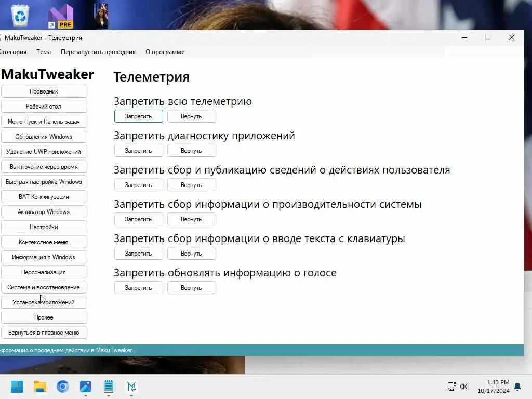Select Обновления Windows in the sidebar
Viewport: 532px width, 399px height.
[x=44, y=137]
